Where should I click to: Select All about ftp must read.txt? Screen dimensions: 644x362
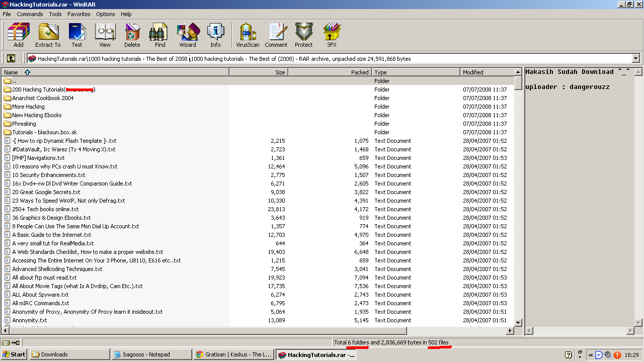coord(44,278)
